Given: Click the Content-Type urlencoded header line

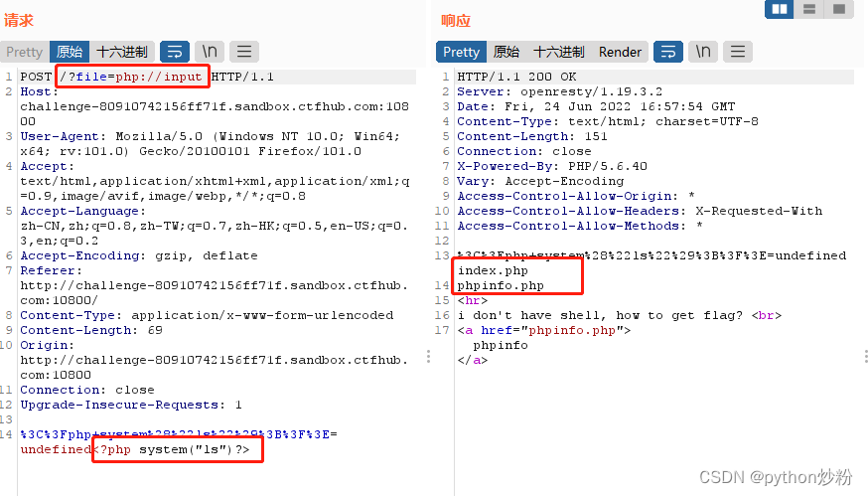Looking at the screenshot, I should [207, 315].
